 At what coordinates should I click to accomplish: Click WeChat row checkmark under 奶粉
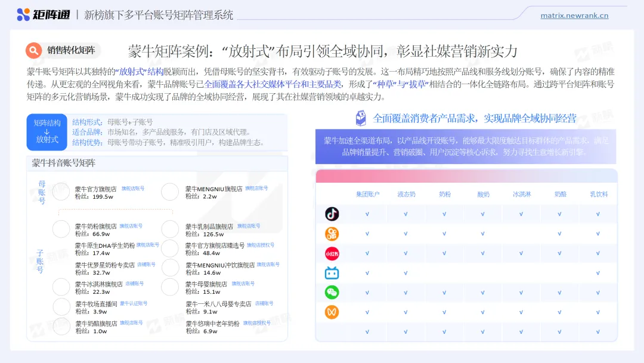pyautogui.click(x=444, y=293)
